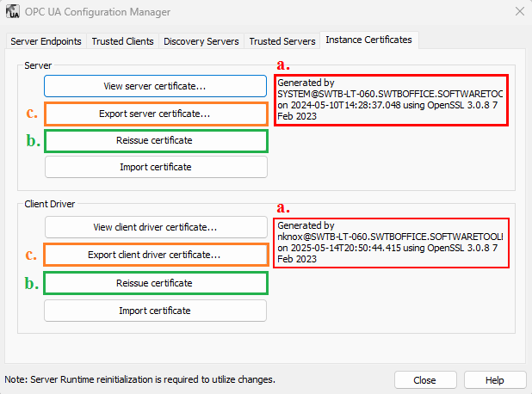The image size is (532, 394).
Task: Go to the Discovery Servers tab
Action: (x=201, y=40)
